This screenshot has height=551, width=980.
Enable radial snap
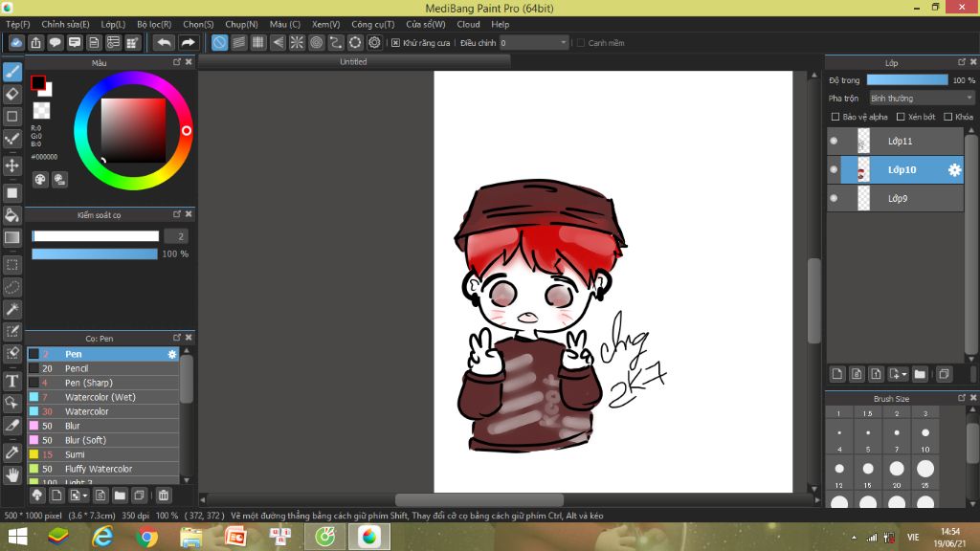click(x=297, y=42)
